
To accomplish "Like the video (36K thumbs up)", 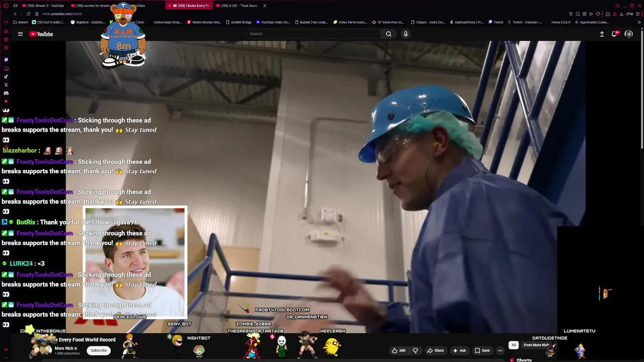I will (399, 350).
